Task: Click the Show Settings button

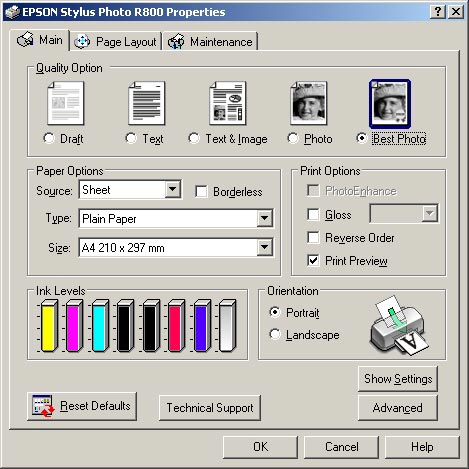Action: click(x=398, y=379)
